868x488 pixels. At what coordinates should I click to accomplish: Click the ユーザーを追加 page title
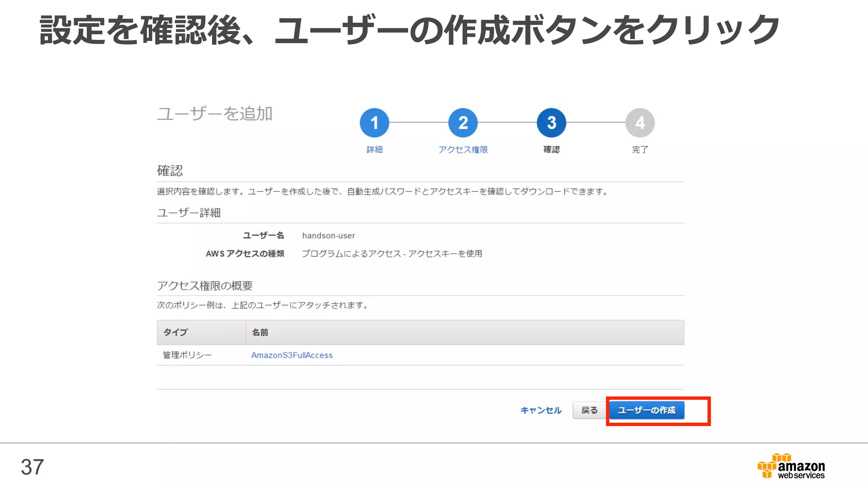pyautogui.click(x=214, y=114)
